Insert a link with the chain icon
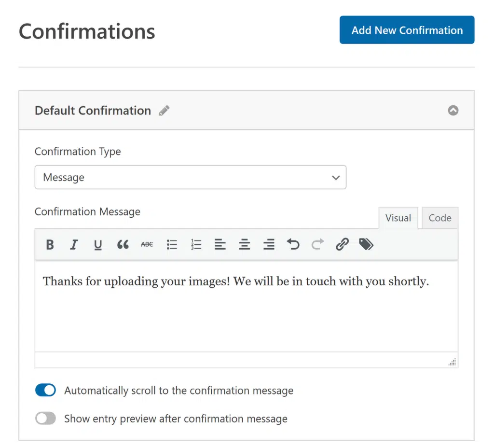Image resolution: width=494 pixels, height=448 pixels. [x=342, y=244]
